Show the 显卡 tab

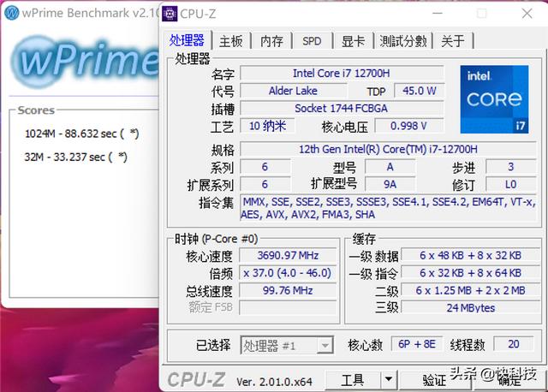pos(353,40)
